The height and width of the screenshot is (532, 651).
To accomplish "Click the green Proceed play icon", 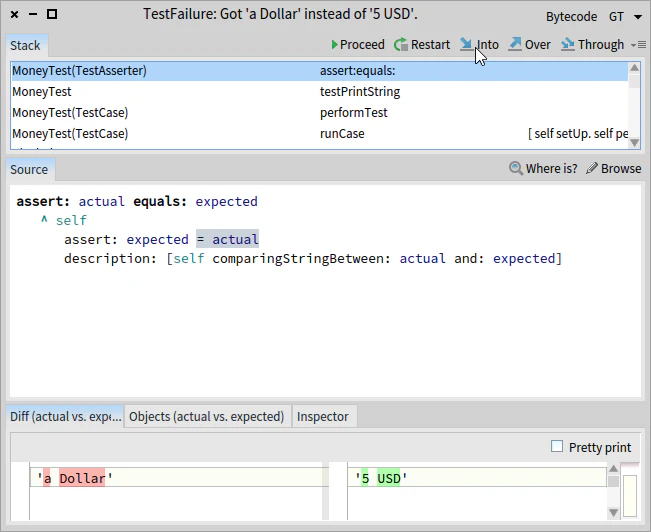I will click(x=335, y=44).
